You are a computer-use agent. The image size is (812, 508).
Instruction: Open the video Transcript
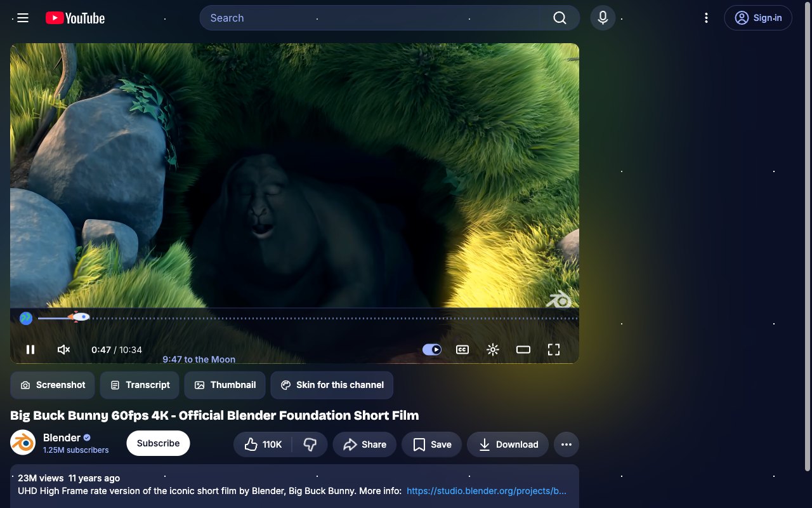140,385
